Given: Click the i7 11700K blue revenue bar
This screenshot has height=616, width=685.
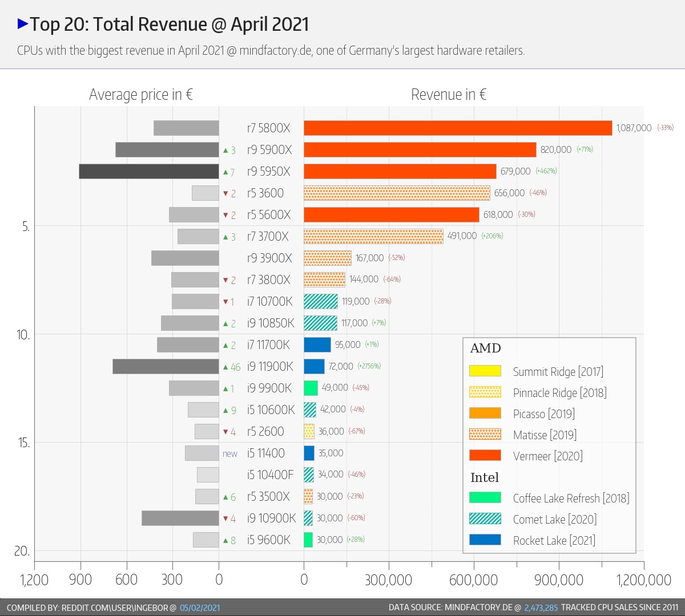Looking at the screenshot, I should click(317, 345).
